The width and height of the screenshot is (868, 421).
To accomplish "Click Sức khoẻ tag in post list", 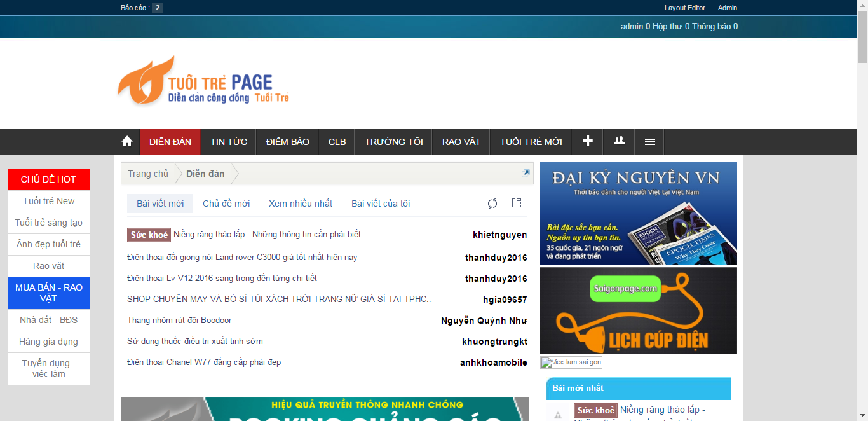I will [x=149, y=235].
